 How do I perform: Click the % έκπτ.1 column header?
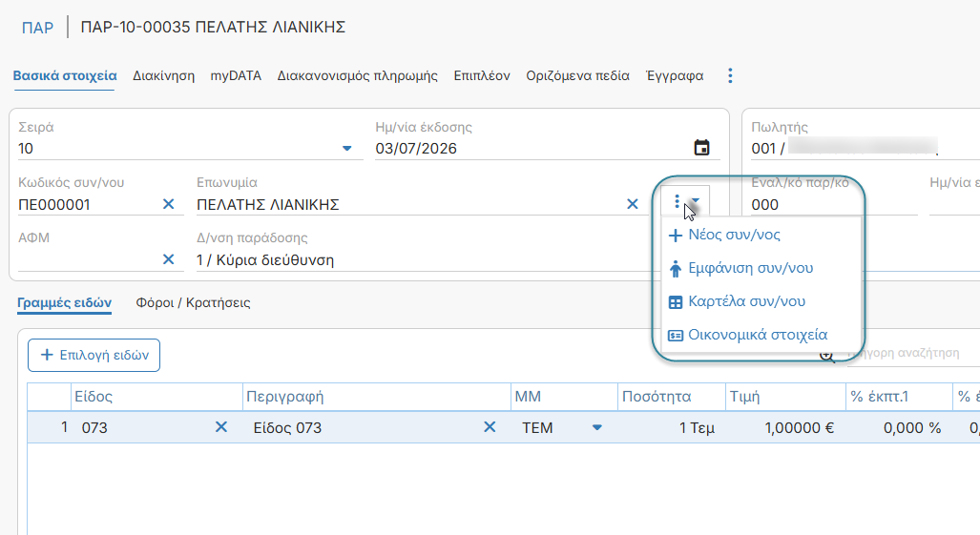point(900,397)
